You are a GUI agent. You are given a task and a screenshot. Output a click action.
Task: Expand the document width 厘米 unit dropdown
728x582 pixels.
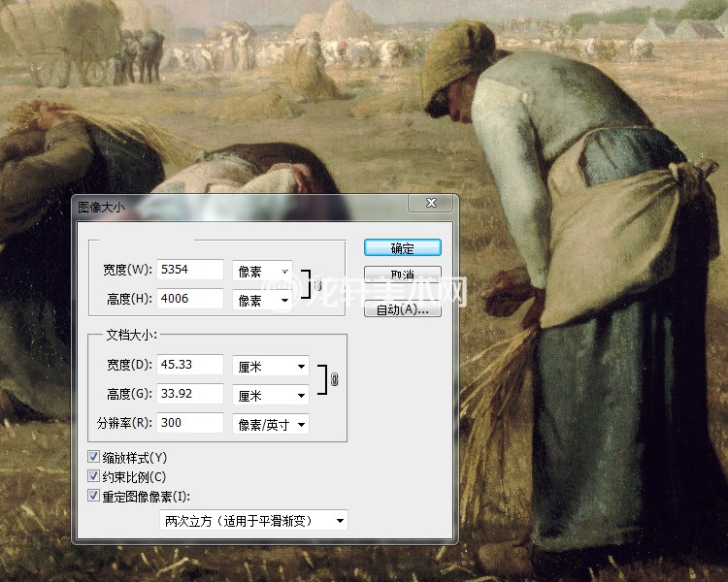(271, 367)
